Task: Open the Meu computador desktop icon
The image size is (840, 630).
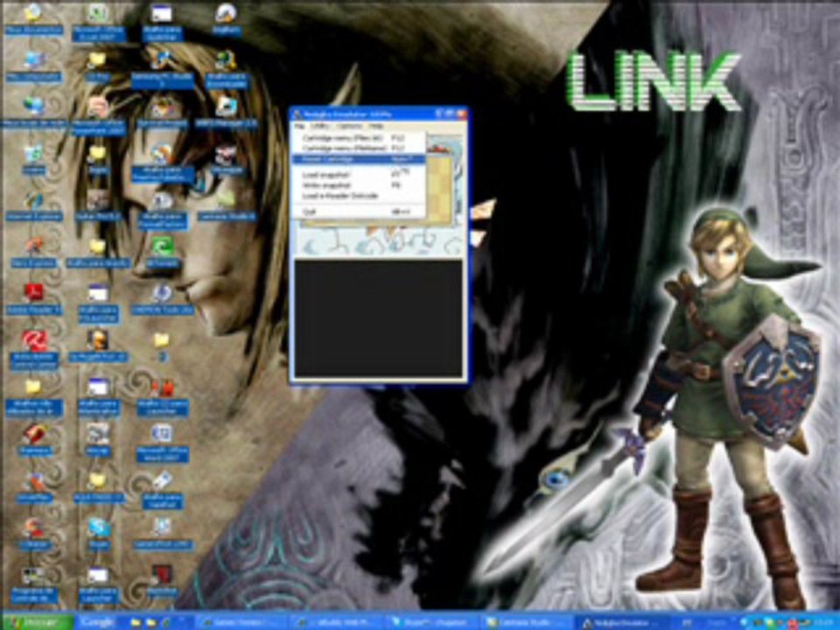Action: tap(33, 66)
